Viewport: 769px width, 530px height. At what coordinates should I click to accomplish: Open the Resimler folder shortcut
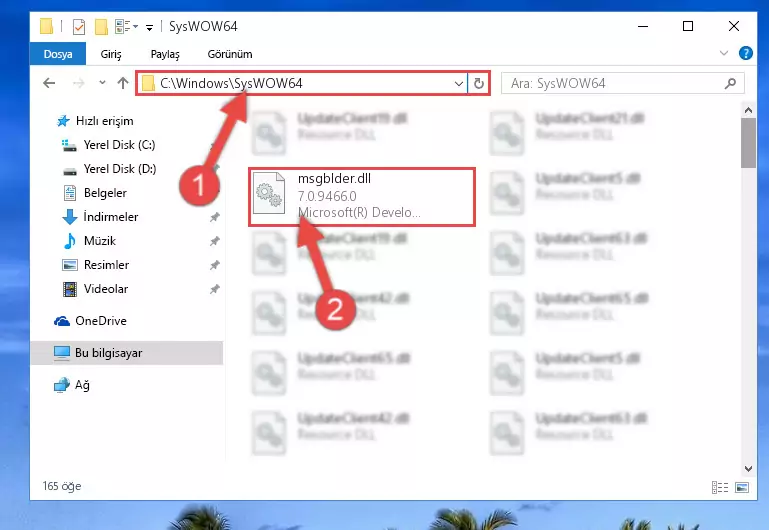coord(106,265)
